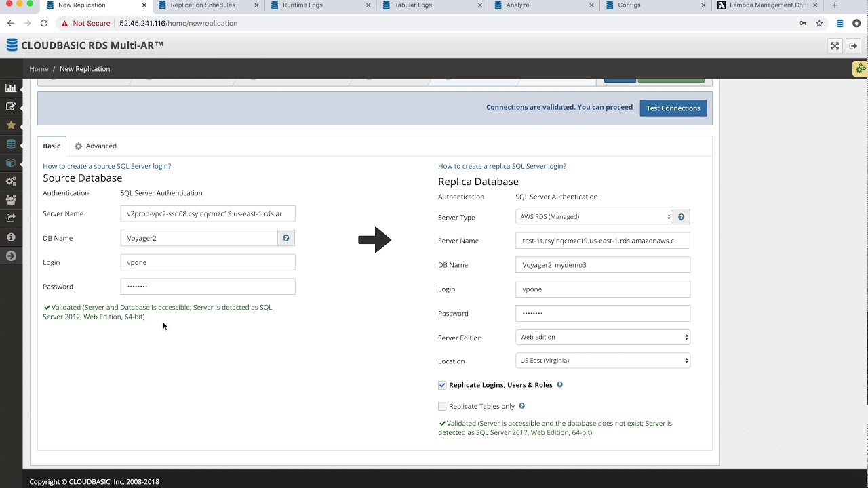Select the database stack sidebar icon
Image resolution: width=868 pixels, height=488 pixels.
pyautogui.click(x=11, y=144)
